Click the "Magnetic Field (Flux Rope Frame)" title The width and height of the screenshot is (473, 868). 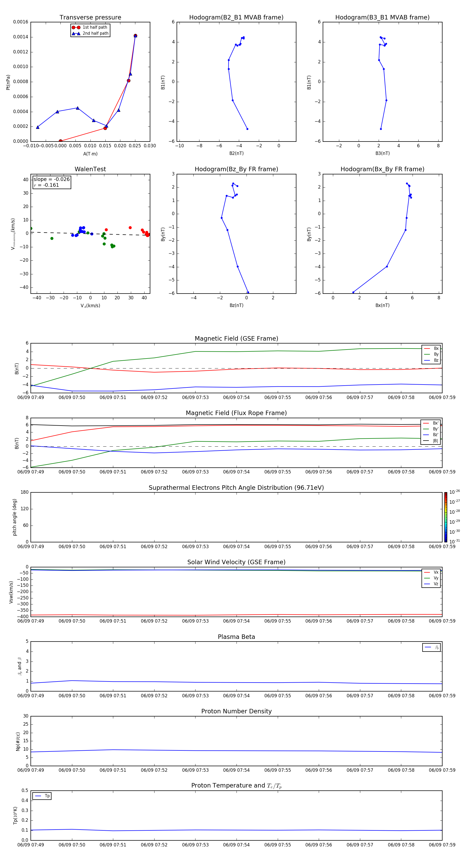coord(236,413)
